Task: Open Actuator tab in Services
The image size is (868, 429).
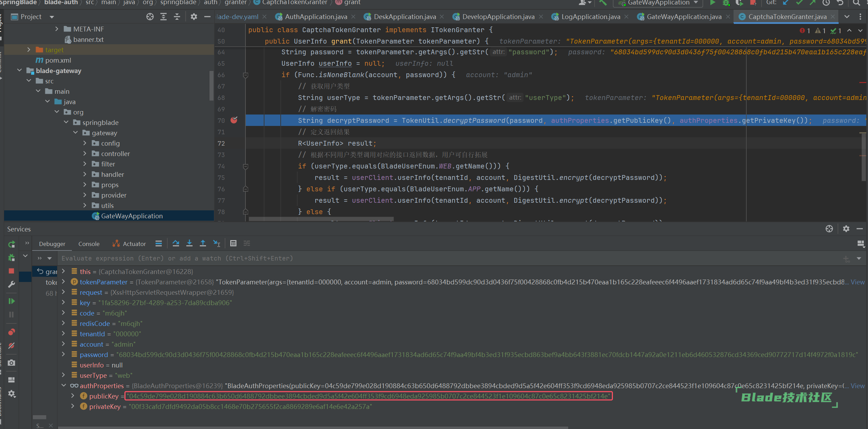Action: pos(129,244)
